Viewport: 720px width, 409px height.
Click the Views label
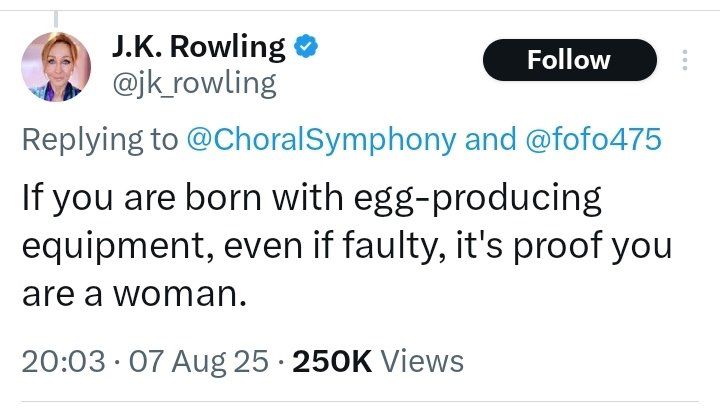(424, 360)
